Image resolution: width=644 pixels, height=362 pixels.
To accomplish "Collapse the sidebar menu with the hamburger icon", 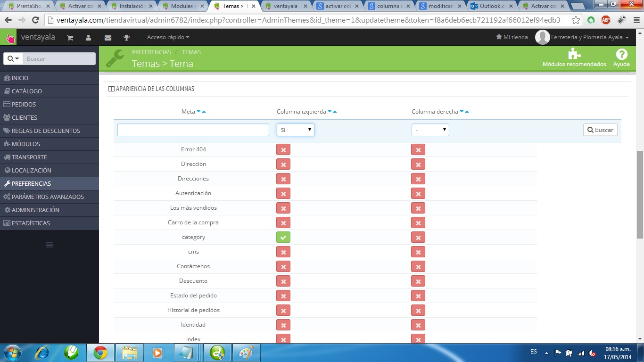I will tap(50, 245).
